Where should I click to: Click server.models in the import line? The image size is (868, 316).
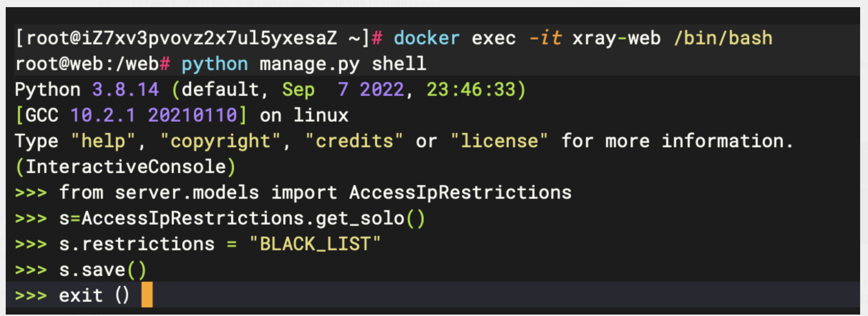187,193
